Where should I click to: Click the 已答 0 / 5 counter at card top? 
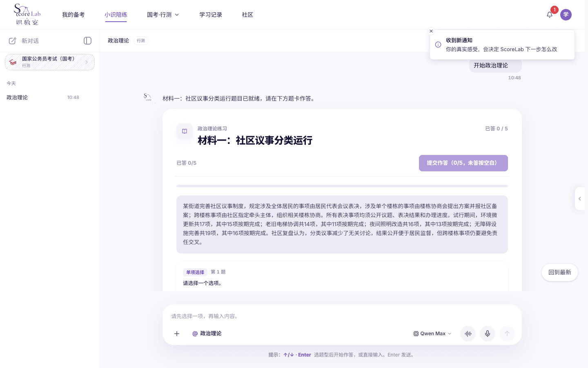click(x=497, y=129)
